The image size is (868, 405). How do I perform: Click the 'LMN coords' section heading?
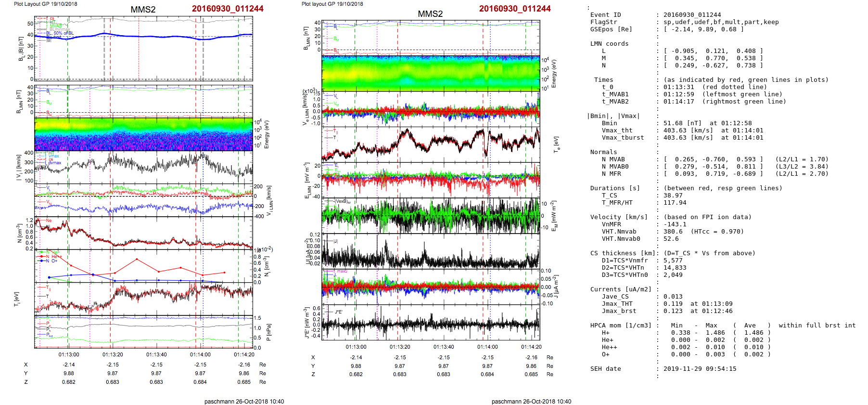(x=609, y=44)
